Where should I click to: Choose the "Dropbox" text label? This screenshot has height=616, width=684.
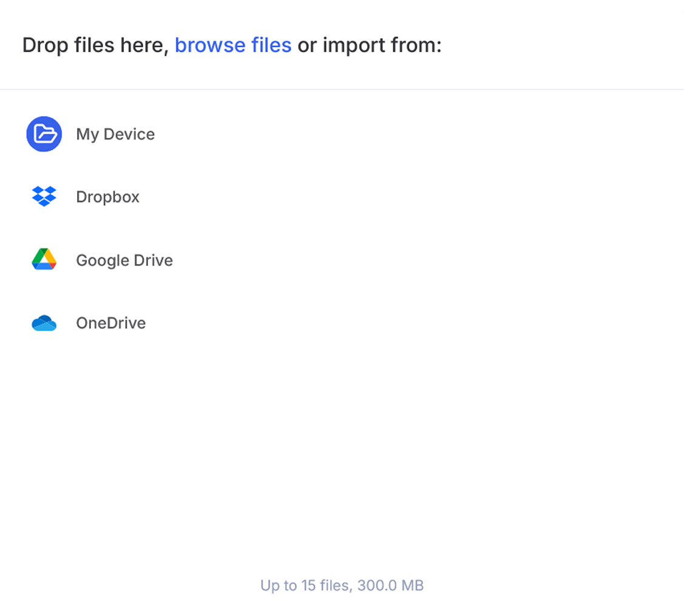[x=107, y=197]
